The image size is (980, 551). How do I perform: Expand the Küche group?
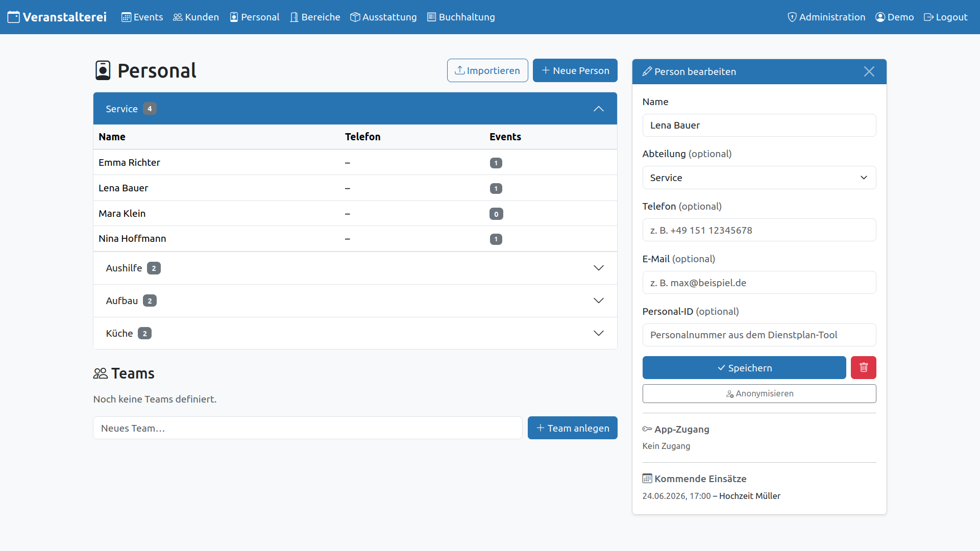point(355,333)
